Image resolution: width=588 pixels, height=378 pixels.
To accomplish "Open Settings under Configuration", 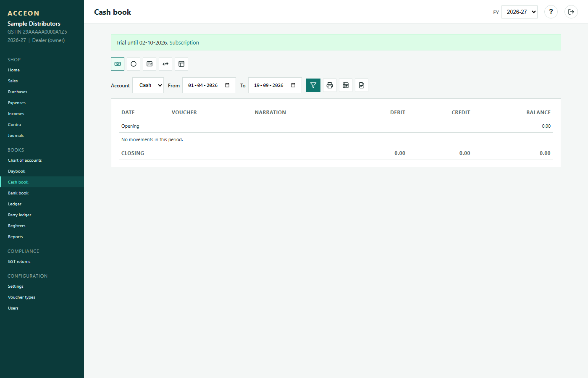I will (42, 286).
